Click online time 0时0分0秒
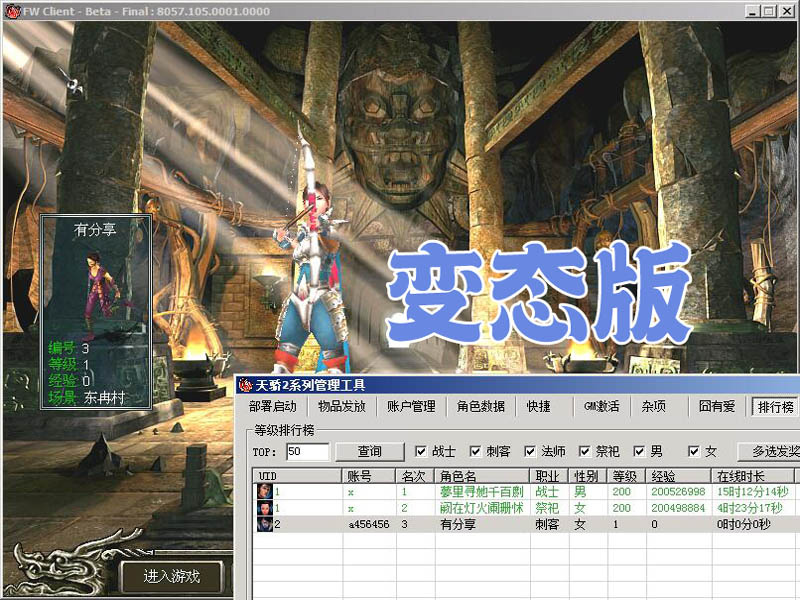Screen dimensions: 800x600 (743, 524)
